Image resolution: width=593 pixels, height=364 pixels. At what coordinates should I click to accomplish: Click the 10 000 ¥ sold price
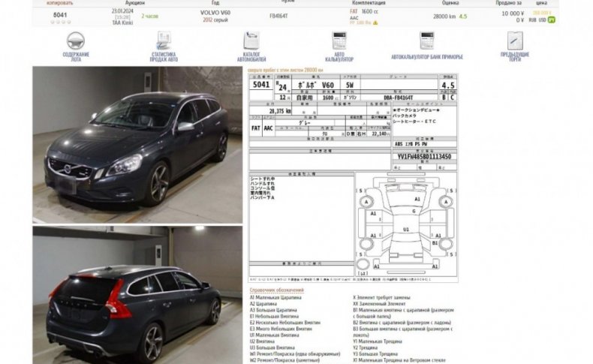[x=513, y=14]
